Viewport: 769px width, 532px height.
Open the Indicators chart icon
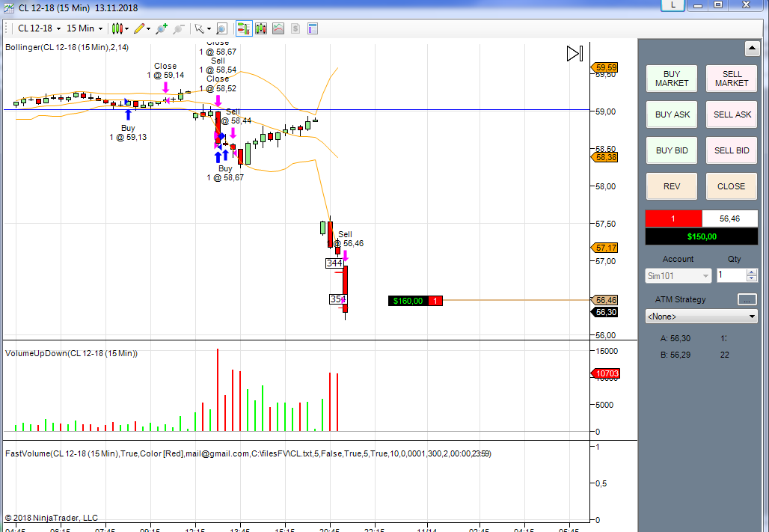[278, 28]
